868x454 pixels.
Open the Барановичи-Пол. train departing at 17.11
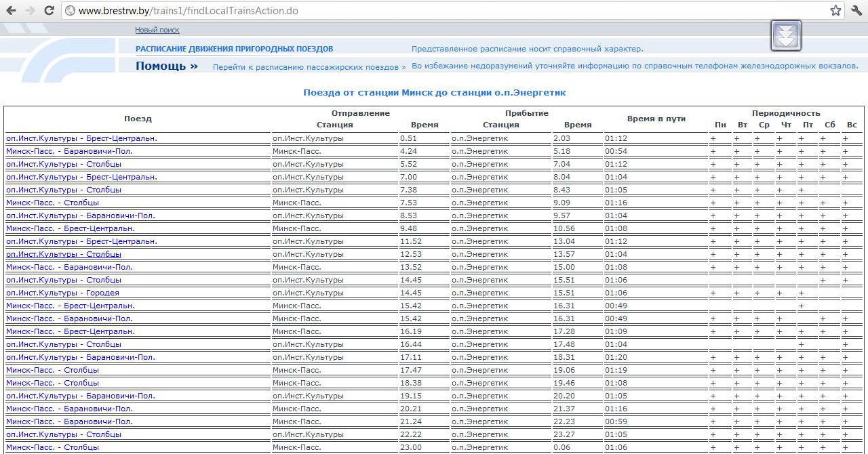pyautogui.click(x=81, y=357)
